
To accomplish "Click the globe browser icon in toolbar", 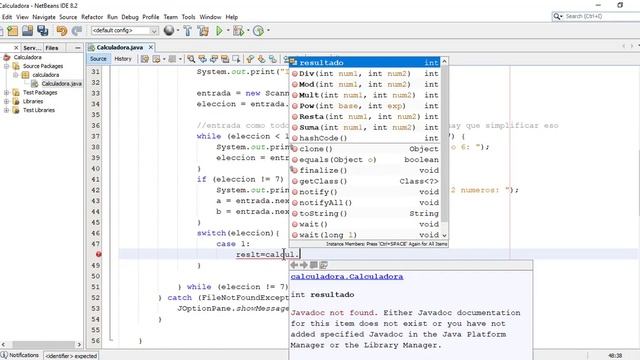I will click(x=169, y=30).
